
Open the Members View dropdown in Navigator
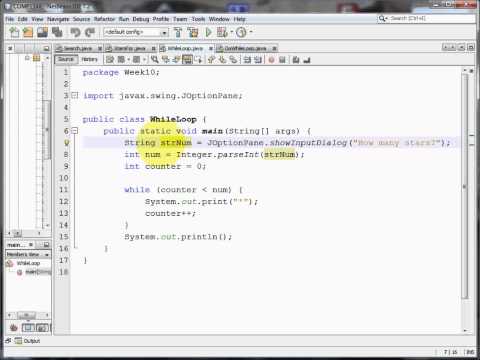coord(28,255)
